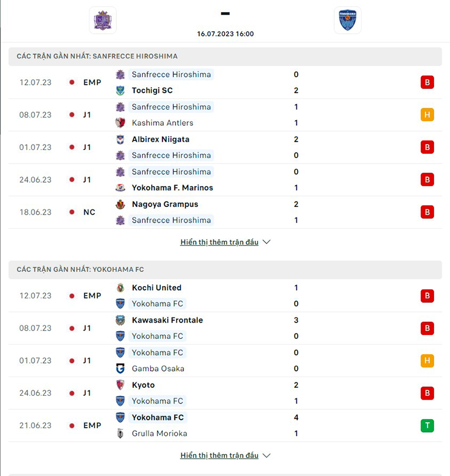Click the Yokohama FC logo at page top
The image size is (450, 476).
pyautogui.click(x=347, y=20)
